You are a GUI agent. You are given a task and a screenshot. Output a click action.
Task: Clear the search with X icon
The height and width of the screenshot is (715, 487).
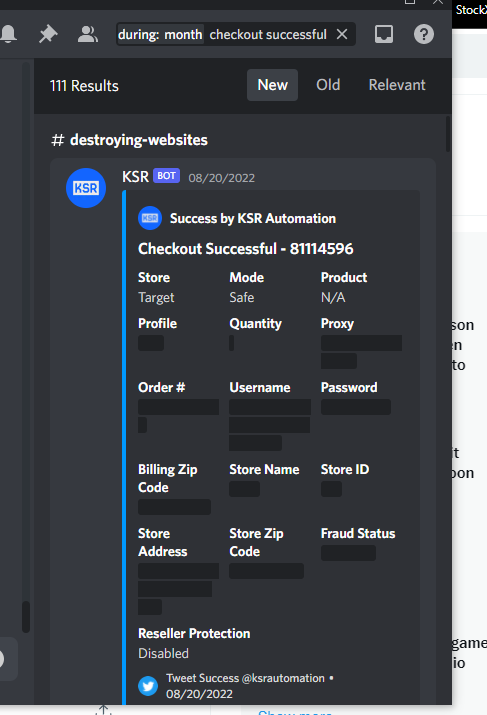point(342,34)
